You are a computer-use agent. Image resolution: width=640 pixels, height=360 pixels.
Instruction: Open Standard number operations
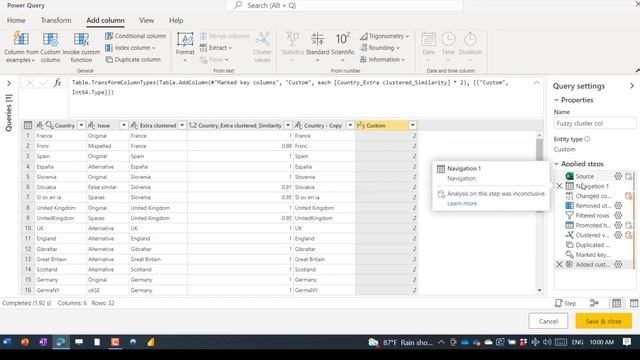point(317,47)
